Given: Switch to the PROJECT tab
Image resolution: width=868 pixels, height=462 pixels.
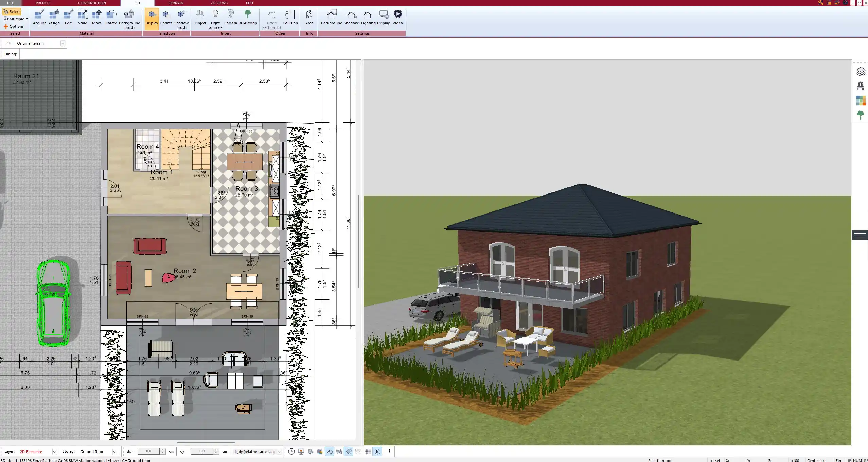Looking at the screenshot, I should [43, 3].
